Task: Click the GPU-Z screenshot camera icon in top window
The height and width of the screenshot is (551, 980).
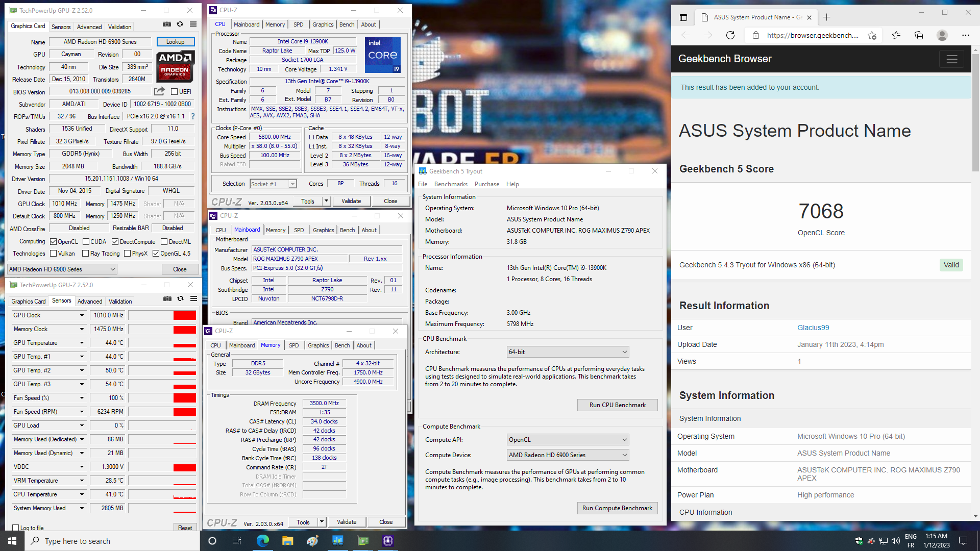Action: pyautogui.click(x=167, y=24)
